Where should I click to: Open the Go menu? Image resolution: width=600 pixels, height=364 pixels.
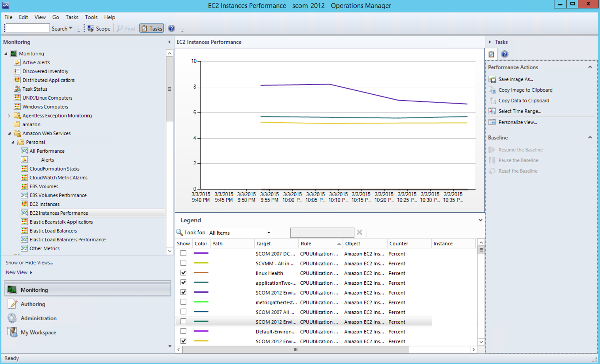[56, 17]
